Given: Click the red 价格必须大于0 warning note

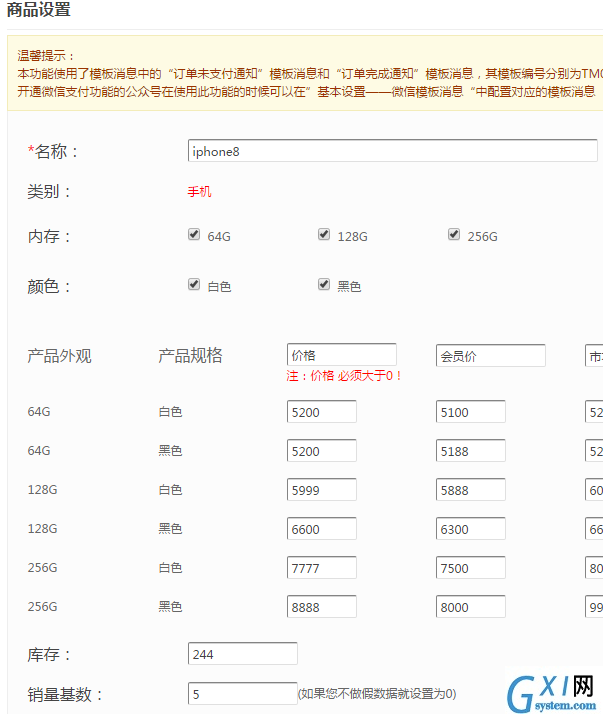Looking at the screenshot, I should (343, 376).
